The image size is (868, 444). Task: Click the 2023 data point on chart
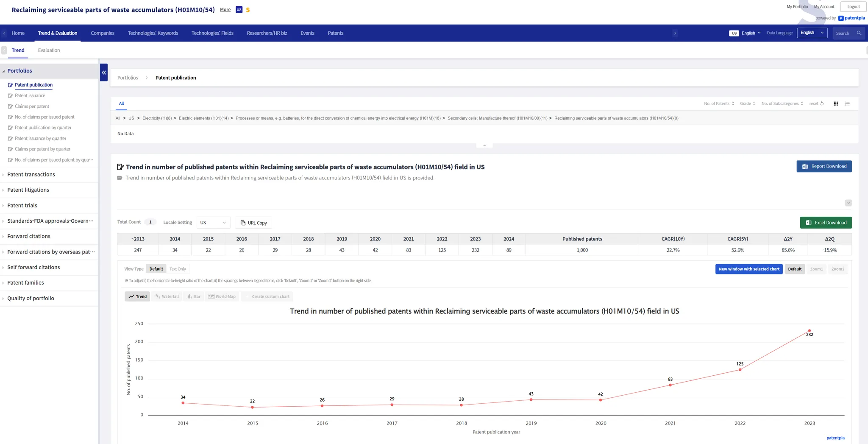point(809,331)
